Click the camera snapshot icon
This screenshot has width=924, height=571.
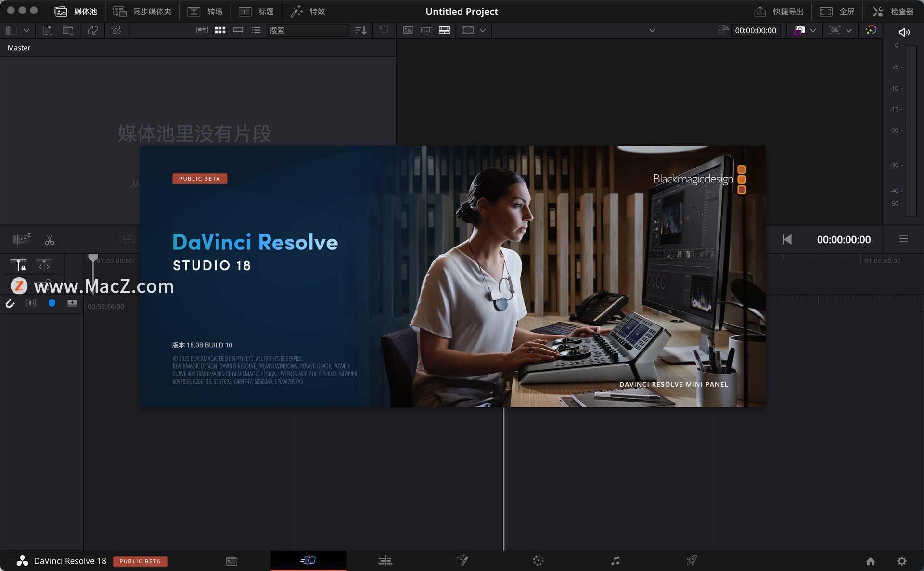coord(799,30)
